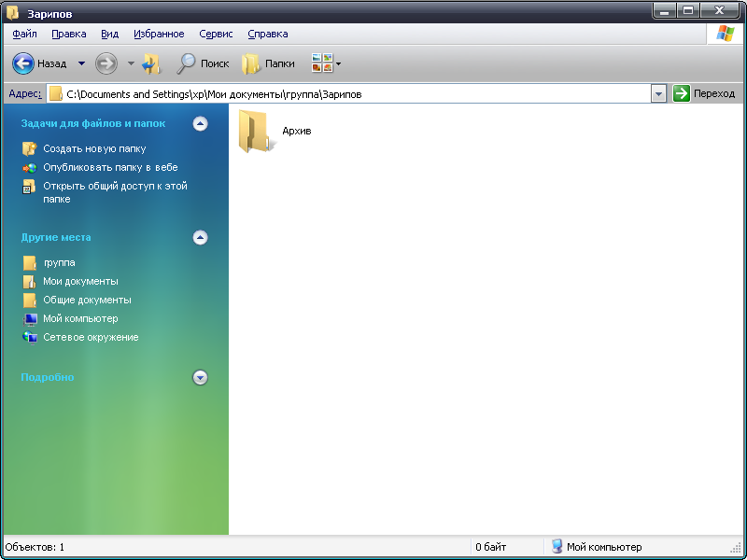
Task: Minimize the Зарипов window
Action: 665,10
